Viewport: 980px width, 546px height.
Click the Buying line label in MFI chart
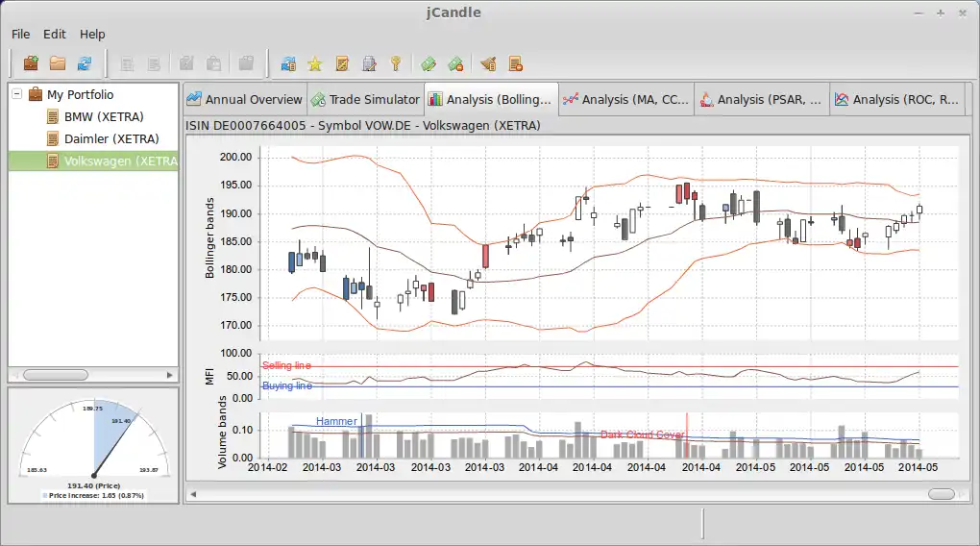(287, 385)
